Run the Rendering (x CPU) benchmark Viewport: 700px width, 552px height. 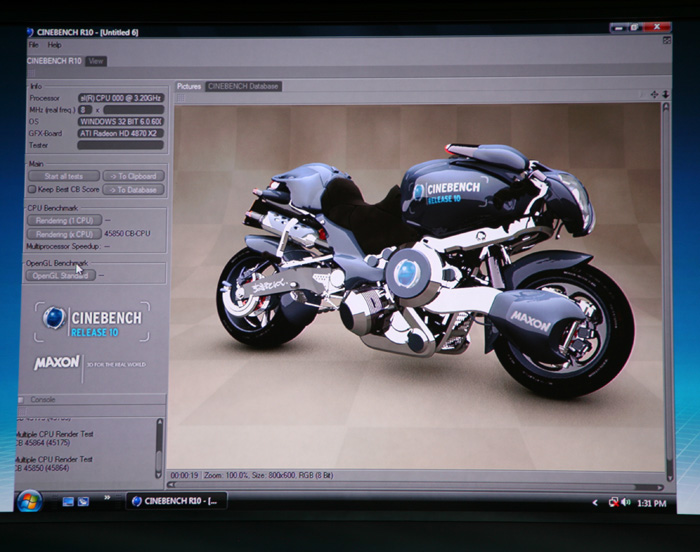point(64,234)
